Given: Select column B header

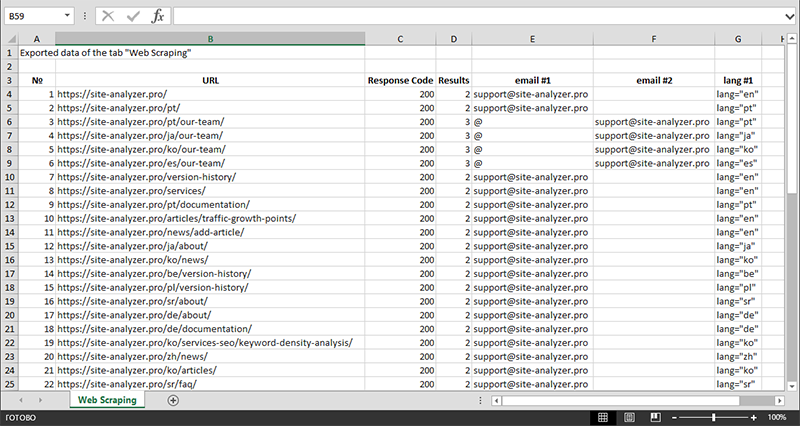Looking at the screenshot, I should [210, 39].
